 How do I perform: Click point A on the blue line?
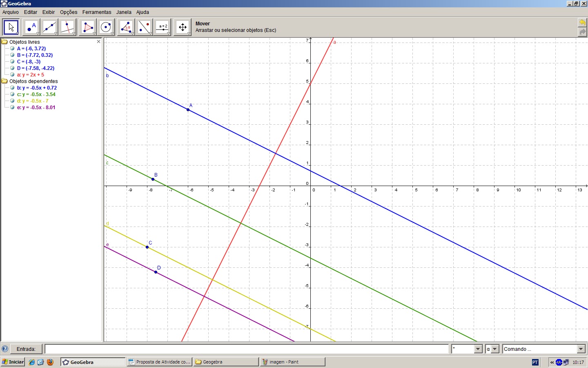pos(188,110)
